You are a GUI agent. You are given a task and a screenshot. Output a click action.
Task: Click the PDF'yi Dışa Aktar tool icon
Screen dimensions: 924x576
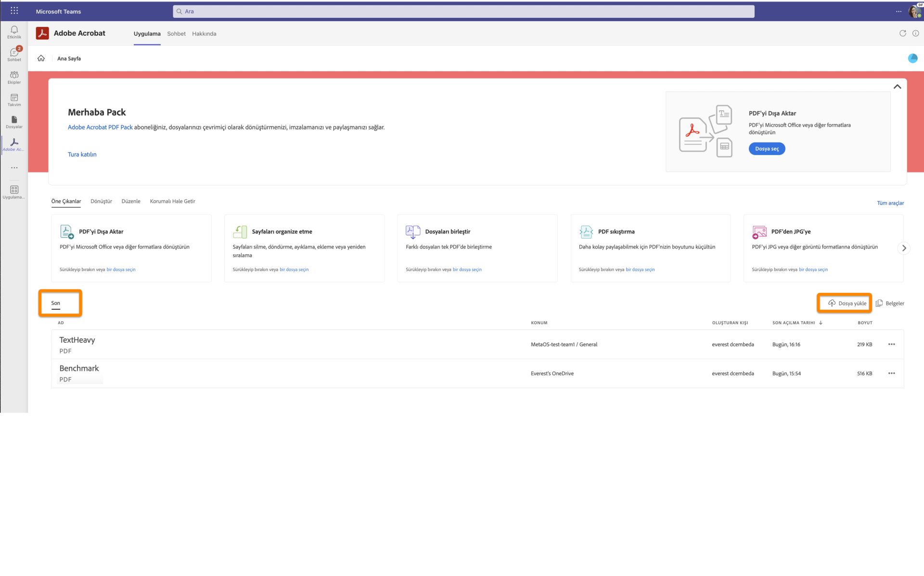point(66,231)
